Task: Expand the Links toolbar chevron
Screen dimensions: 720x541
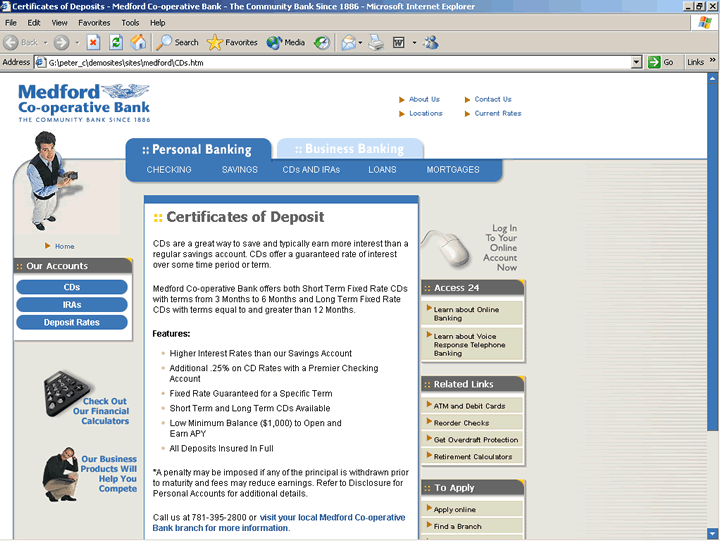Action: (712, 61)
